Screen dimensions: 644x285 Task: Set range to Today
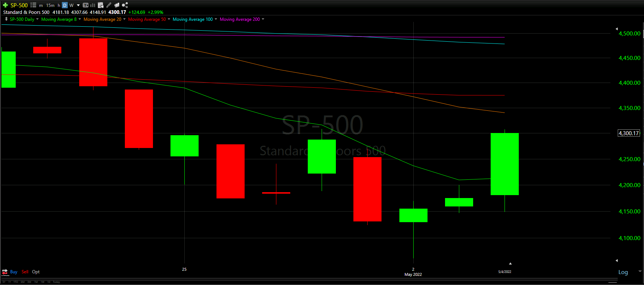pos(56,282)
